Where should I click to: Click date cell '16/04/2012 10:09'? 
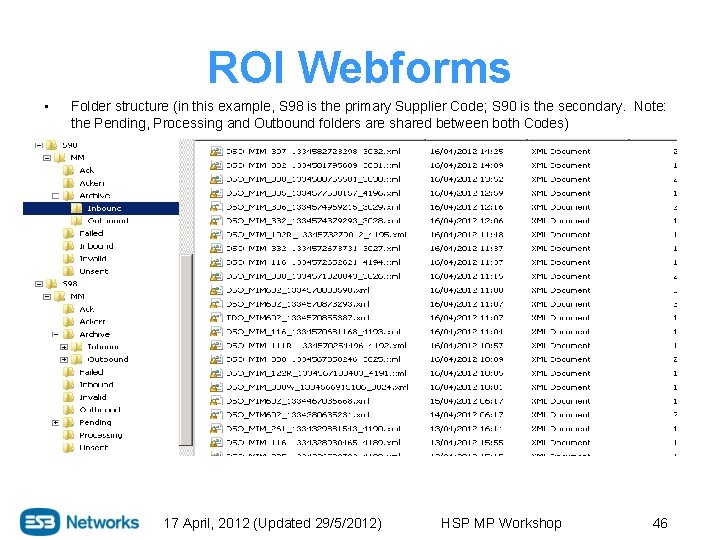click(x=467, y=359)
